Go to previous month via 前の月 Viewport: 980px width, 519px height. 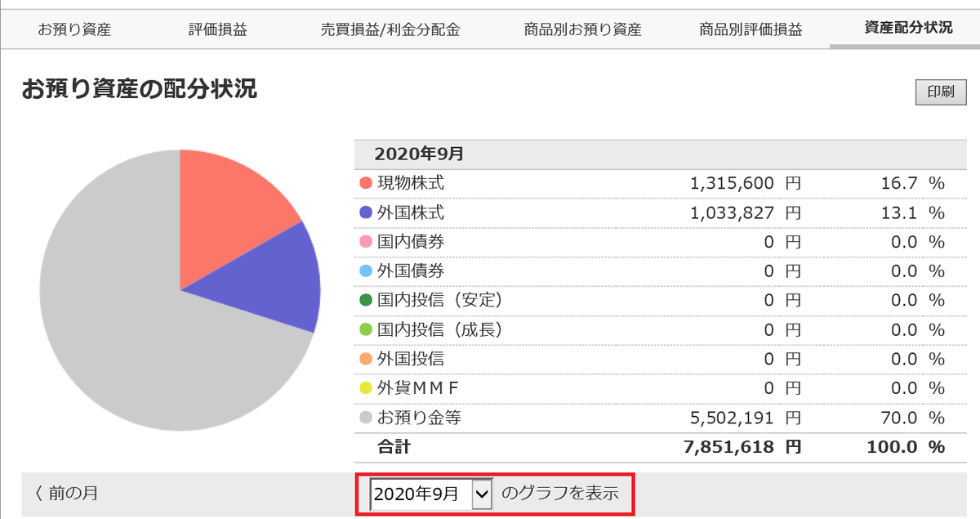(x=67, y=494)
